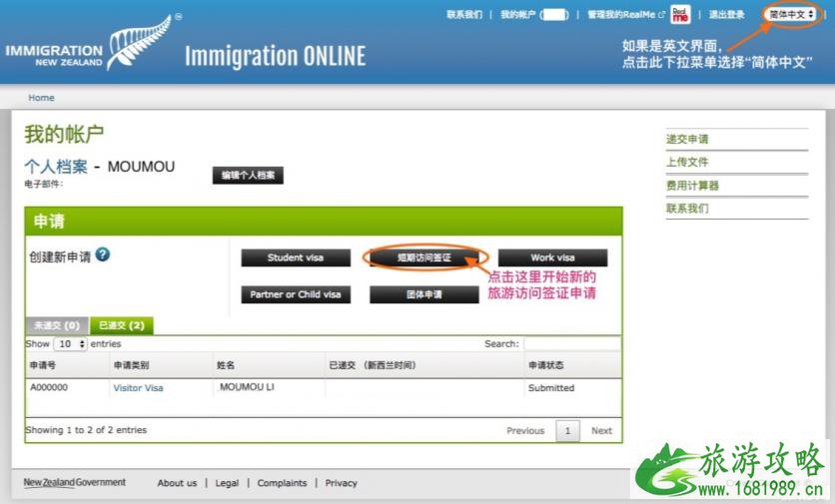Screen dimensions: 835x504
Task: Open 上传文件 in the right sidebar
Action: click(x=687, y=163)
